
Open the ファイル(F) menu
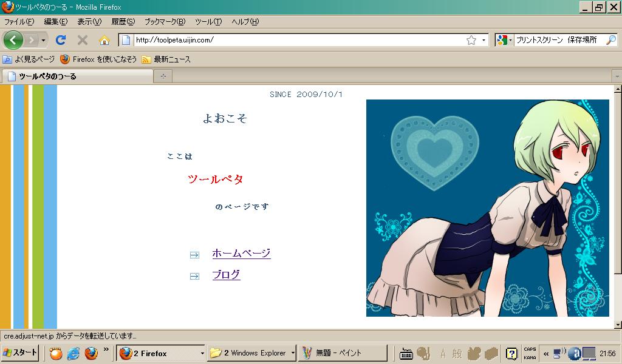[x=19, y=22]
